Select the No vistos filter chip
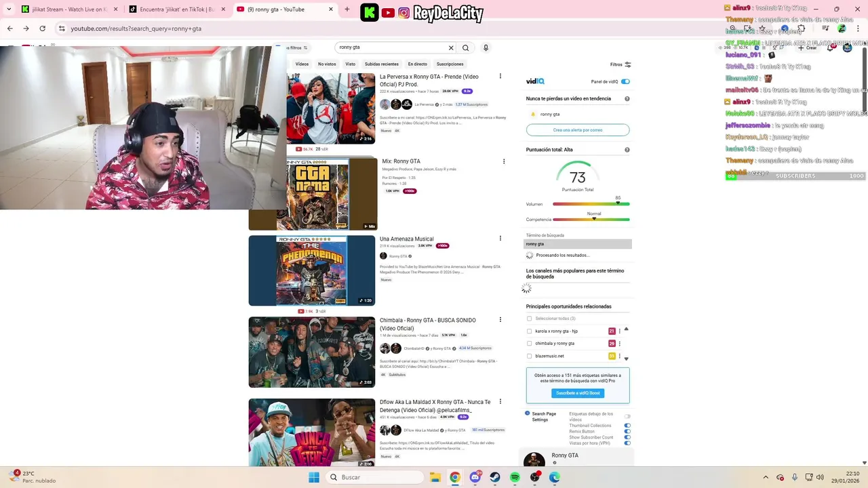 (327, 64)
